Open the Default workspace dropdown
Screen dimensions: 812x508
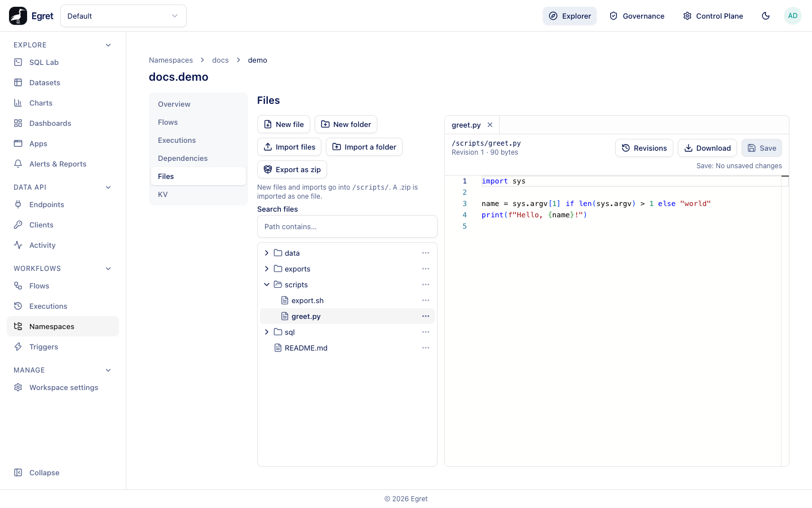click(x=123, y=16)
